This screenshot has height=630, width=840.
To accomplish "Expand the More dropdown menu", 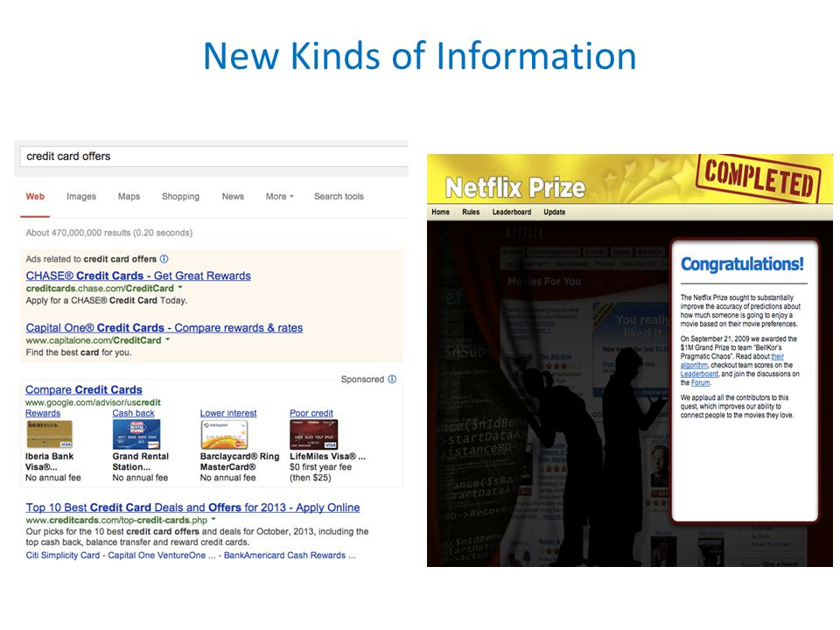I will click(x=280, y=197).
